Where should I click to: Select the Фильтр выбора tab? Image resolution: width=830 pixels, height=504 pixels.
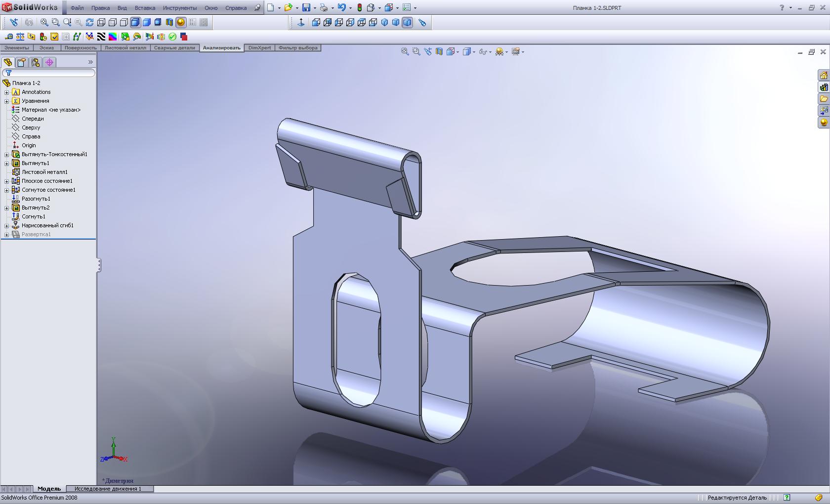(298, 48)
